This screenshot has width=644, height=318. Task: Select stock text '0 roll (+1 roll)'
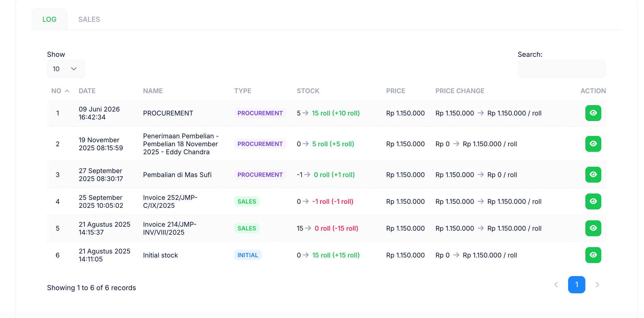[334, 175]
